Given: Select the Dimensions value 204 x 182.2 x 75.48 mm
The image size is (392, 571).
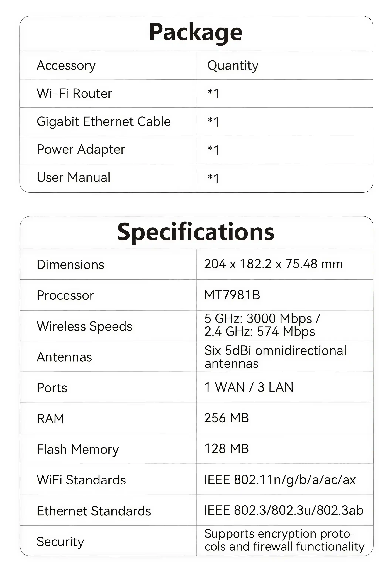Looking at the screenshot, I should 273,264.
